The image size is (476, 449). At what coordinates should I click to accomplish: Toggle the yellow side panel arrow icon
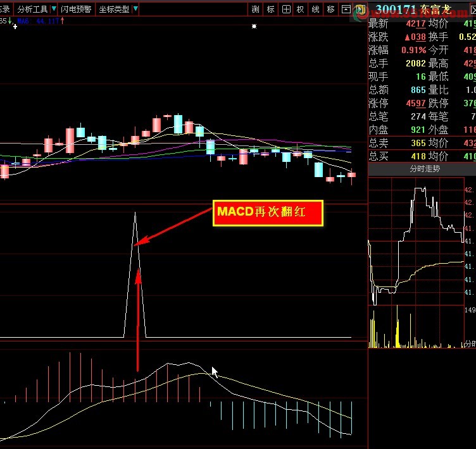[360, 9]
